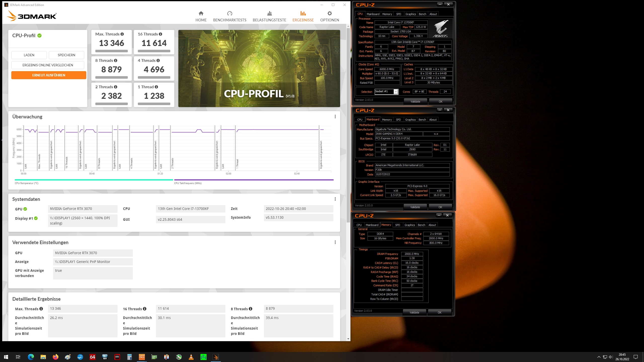
Task: Click the CPU-PROFIL benchmark preview image
Action: tap(259, 68)
